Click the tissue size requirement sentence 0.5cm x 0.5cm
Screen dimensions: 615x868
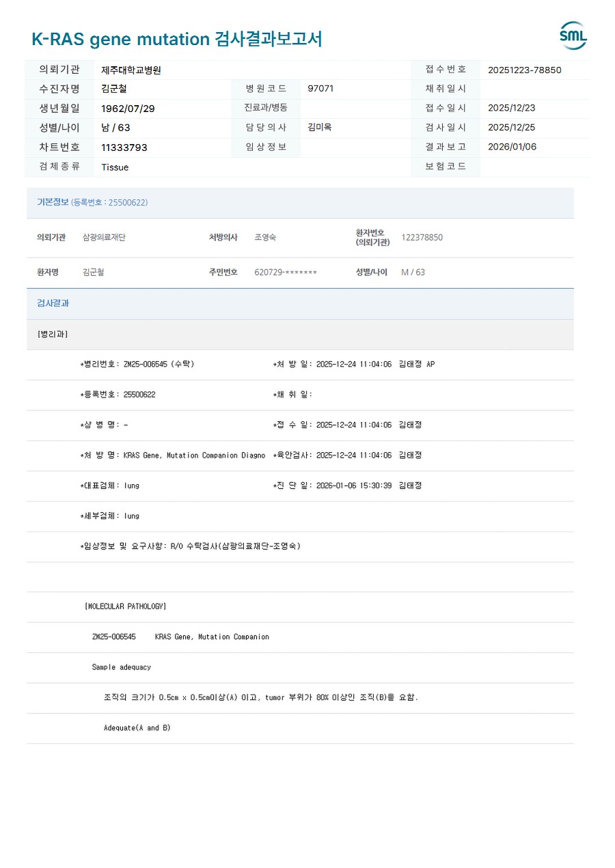pos(261,697)
